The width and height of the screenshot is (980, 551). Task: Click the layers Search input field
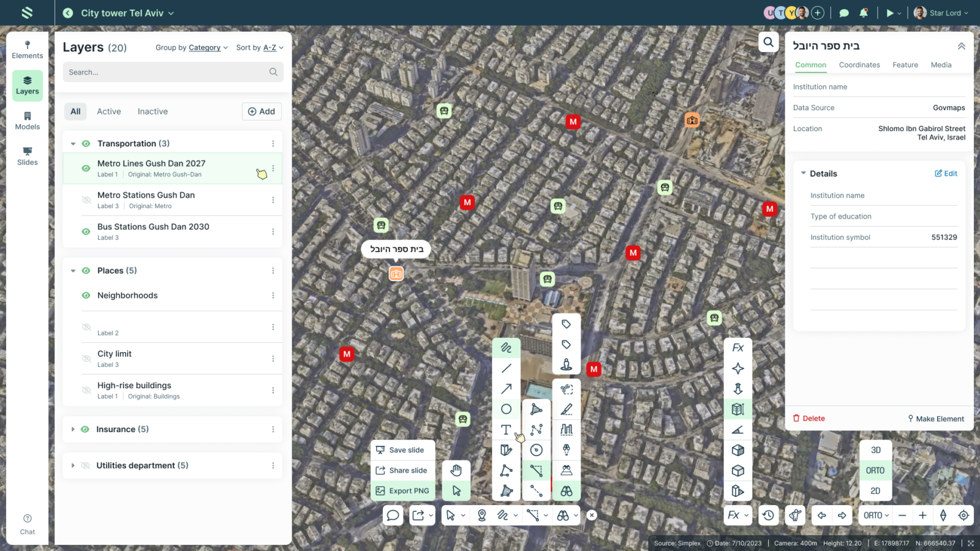(167, 72)
